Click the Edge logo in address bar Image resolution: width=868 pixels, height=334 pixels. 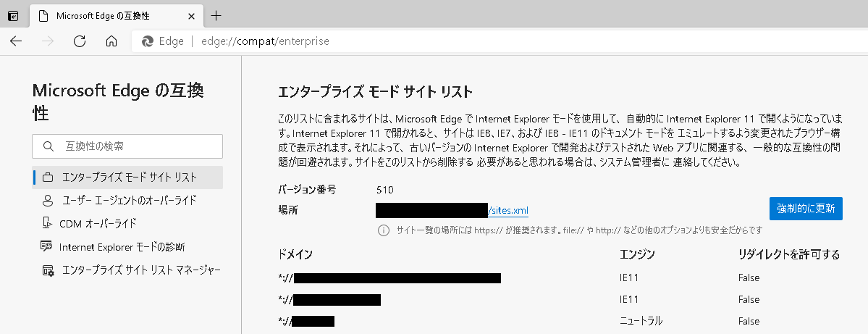click(147, 41)
